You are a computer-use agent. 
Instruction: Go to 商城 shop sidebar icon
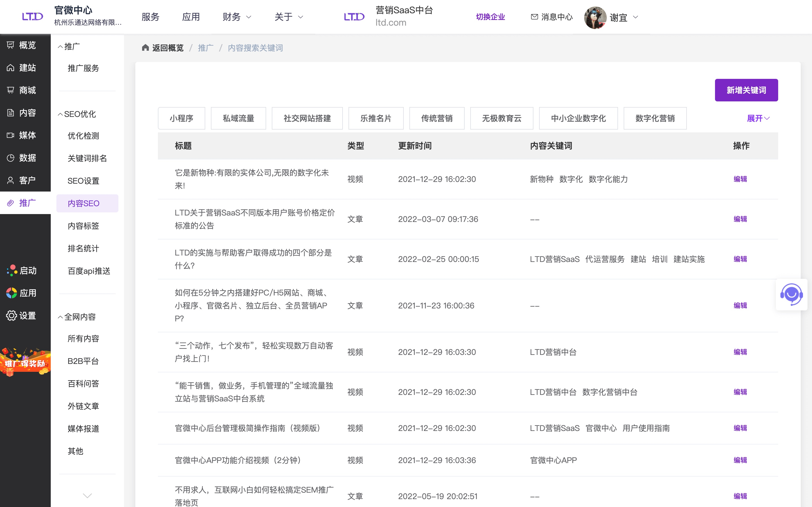coord(10,90)
